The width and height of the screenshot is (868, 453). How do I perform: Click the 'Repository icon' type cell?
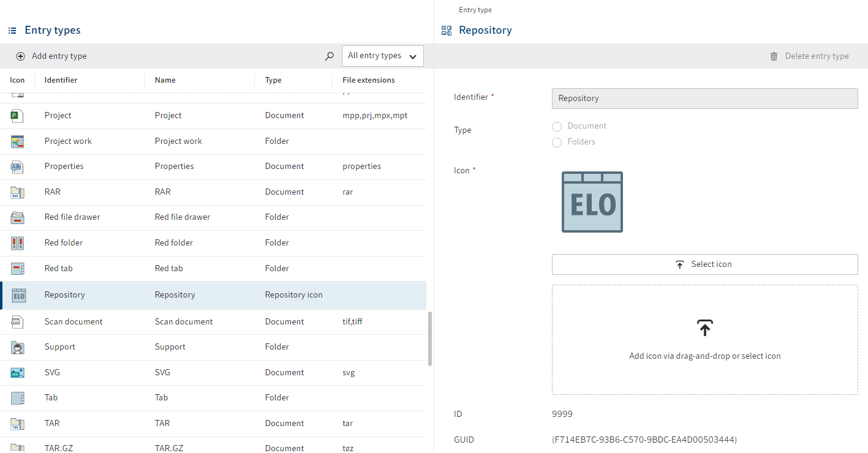(x=294, y=295)
